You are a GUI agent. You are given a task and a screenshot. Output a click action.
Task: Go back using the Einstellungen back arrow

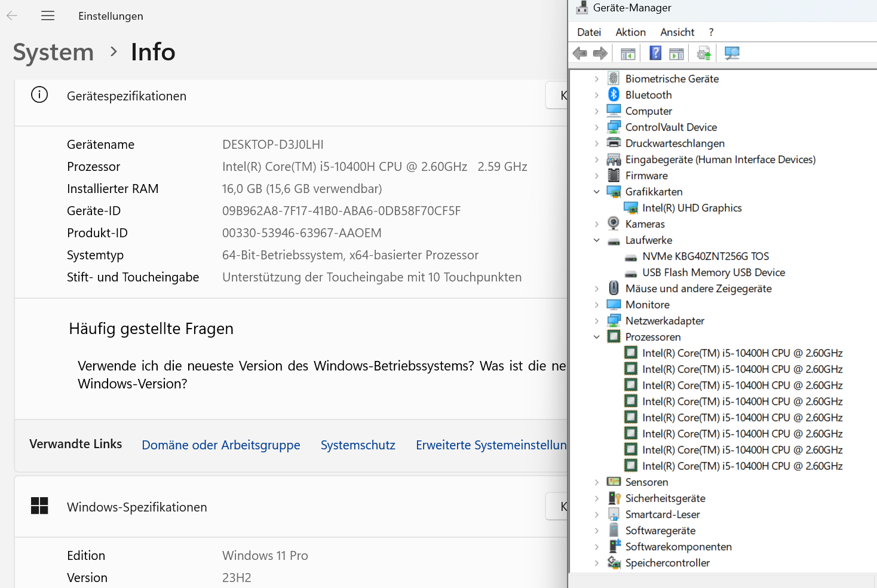point(12,16)
